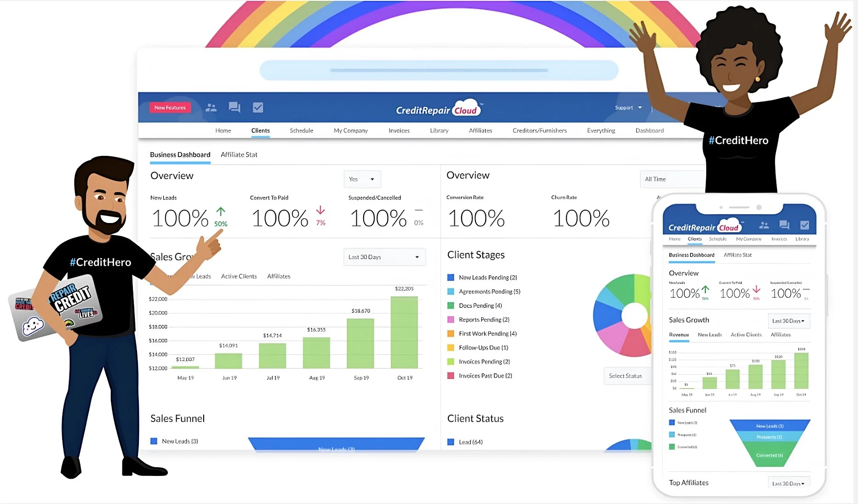Click the Follow-Ups Due yellow swatch
Viewport: 858px width, 504px height.
[x=451, y=348]
